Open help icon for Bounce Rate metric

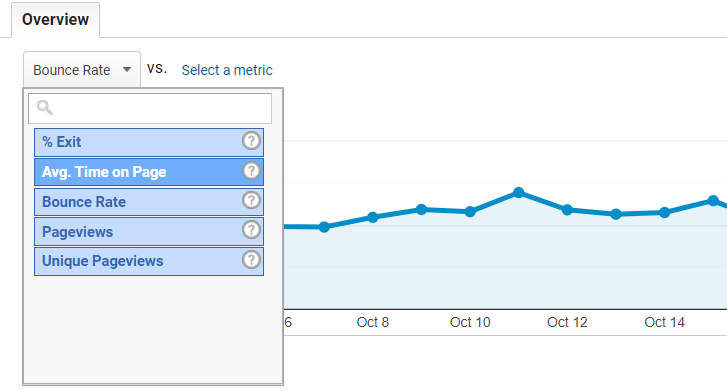[x=251, y=200]
